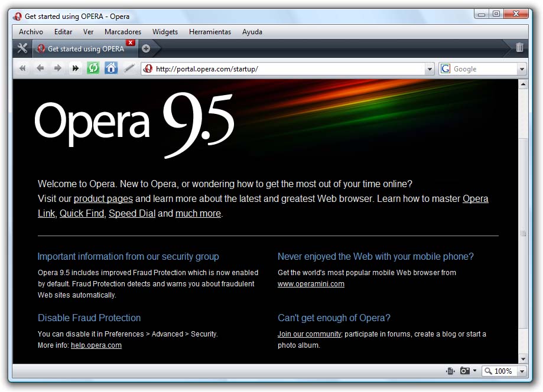The height and width of the screenshot is (392, 543).
Task: Open the Quick Find link
Action: (82, 214)
